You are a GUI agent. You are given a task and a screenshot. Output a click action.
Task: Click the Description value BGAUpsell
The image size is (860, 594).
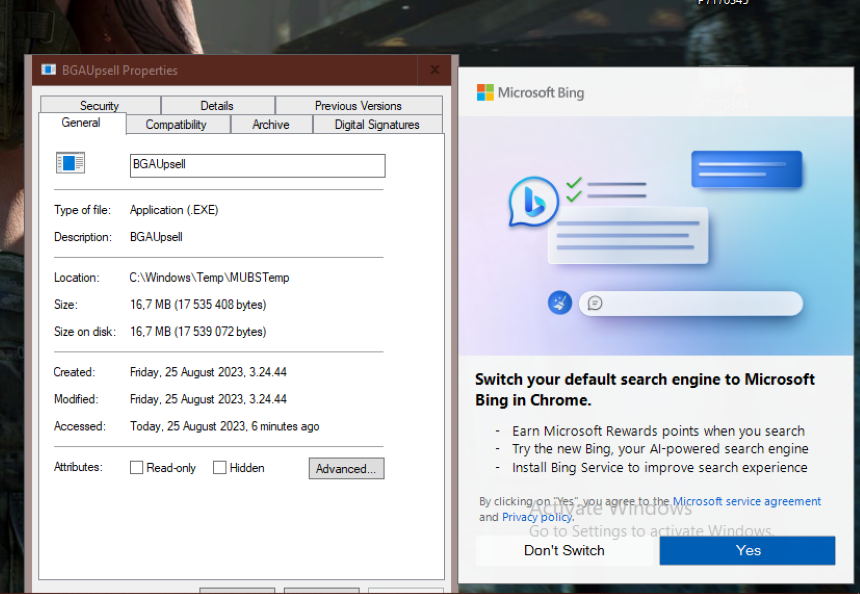click(x=156, y=237)
